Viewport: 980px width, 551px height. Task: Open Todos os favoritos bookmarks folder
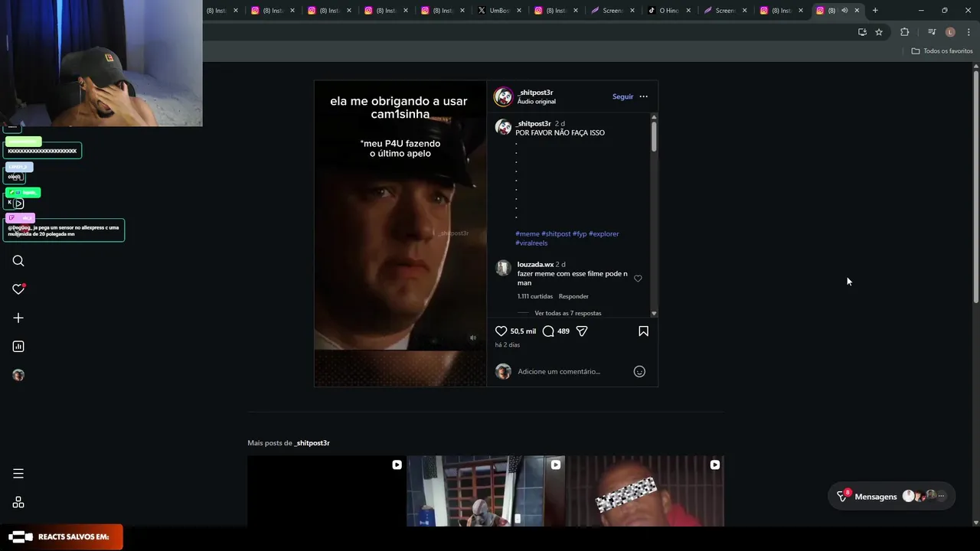942,51
